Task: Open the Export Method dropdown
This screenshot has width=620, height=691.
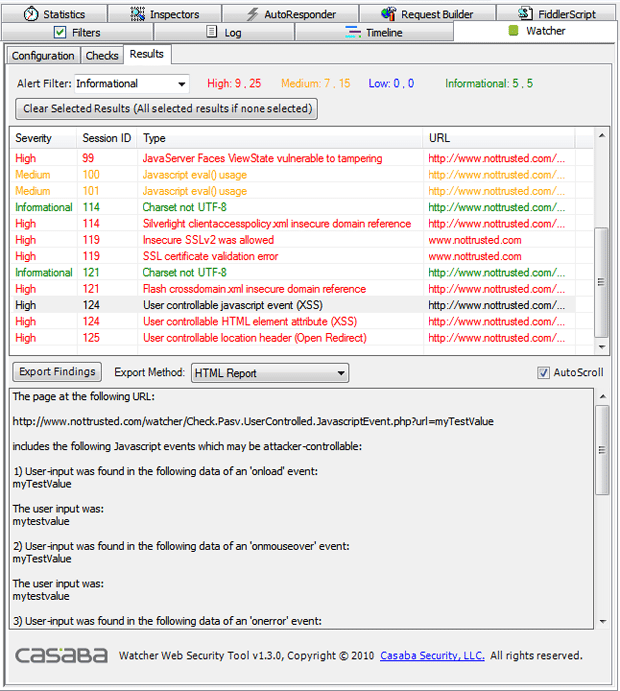Action: pos(340,373)
